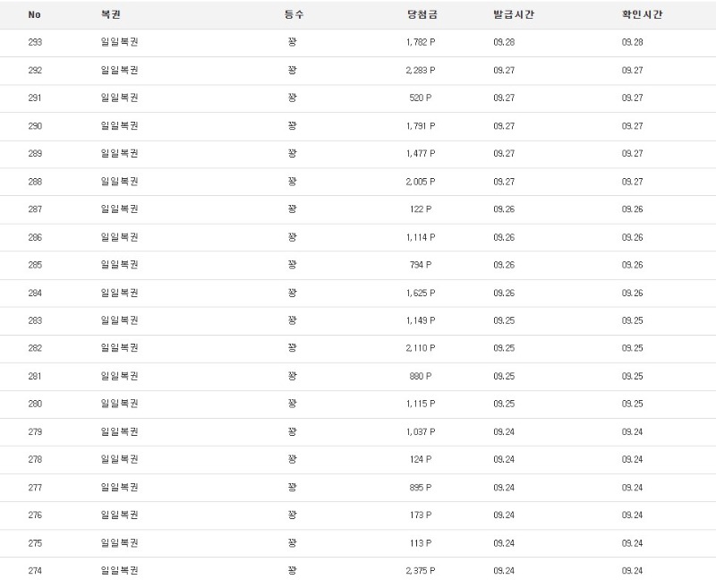Click the confirm time of row 279
This screenshot has height=588, width=716.
pyautogui.click(x=632, y=431)
